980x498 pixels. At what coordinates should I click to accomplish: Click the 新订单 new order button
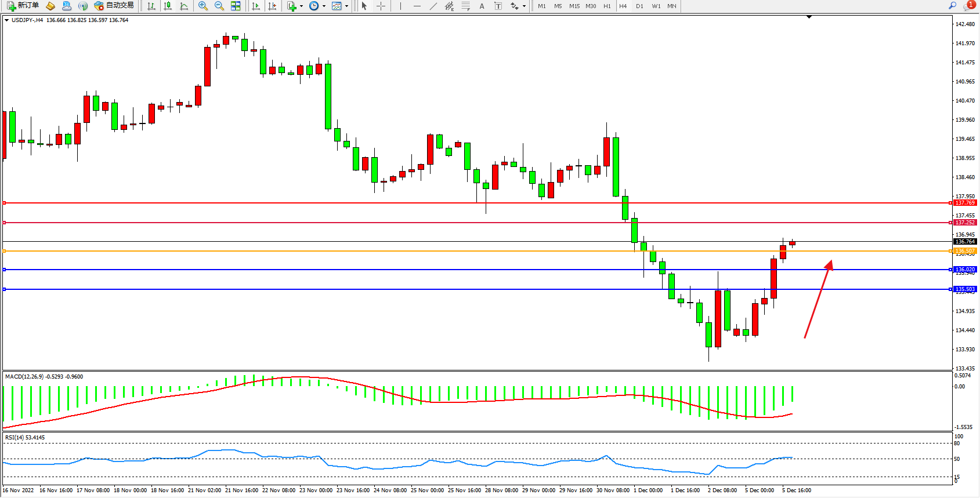pyautogui.click(x=23, y=6)
